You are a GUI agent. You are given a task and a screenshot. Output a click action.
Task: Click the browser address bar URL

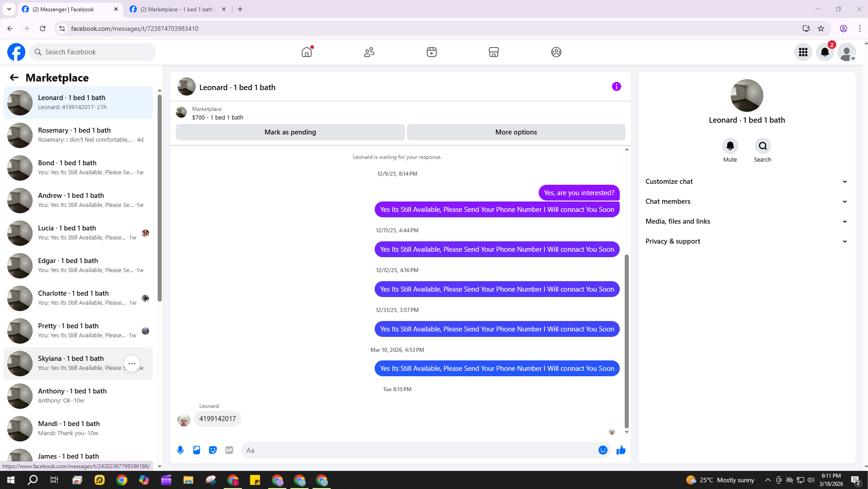[135, 29]
